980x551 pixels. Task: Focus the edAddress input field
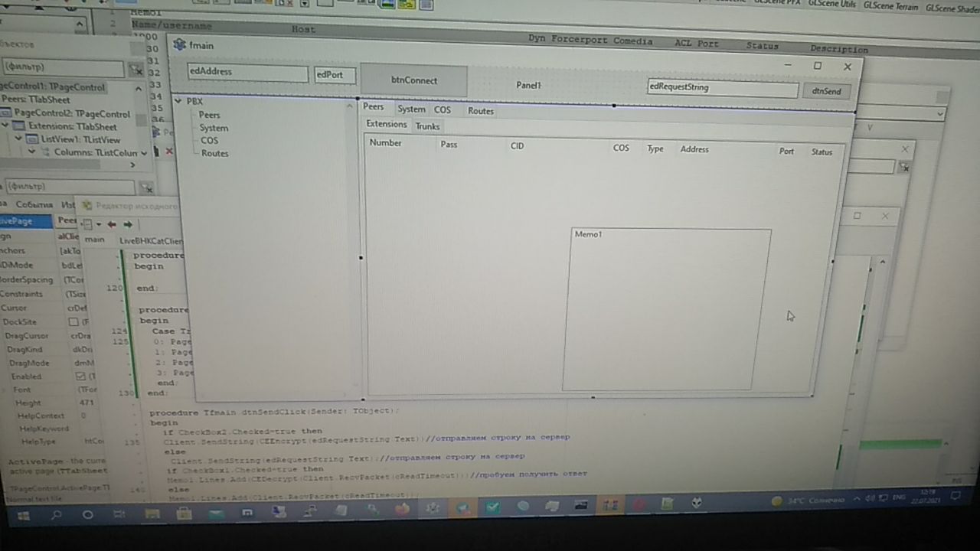(247, 72)
